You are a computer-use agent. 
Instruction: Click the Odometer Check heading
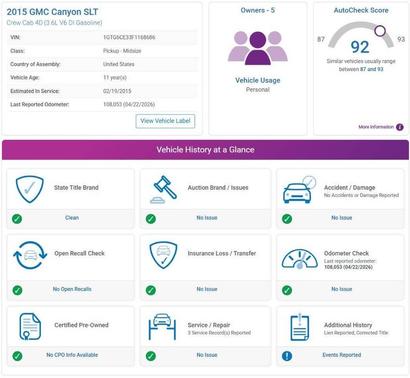coord(346,253)
